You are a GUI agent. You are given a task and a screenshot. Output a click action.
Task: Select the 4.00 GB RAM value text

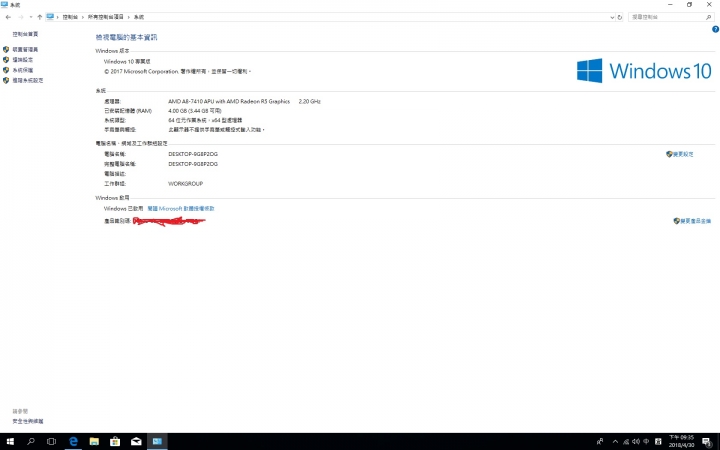pyautogui.click(x=195, y=111)
